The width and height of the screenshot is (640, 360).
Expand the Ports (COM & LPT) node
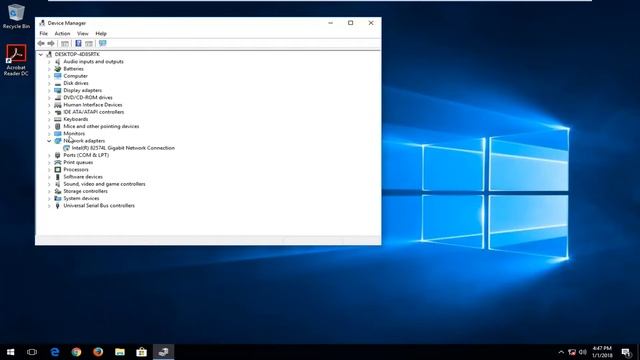pos(49,156)
